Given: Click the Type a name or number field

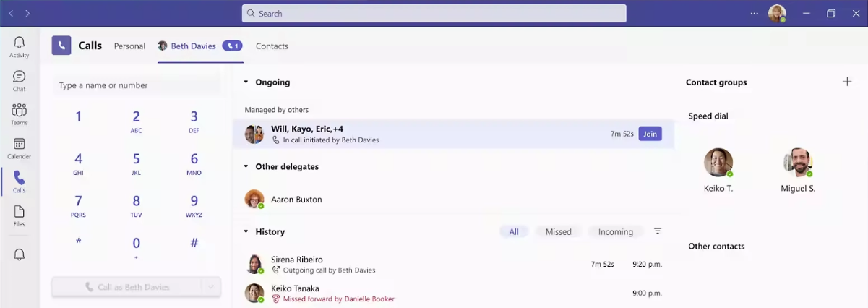Looking at the screenshot, I should (x=136, y=85).
